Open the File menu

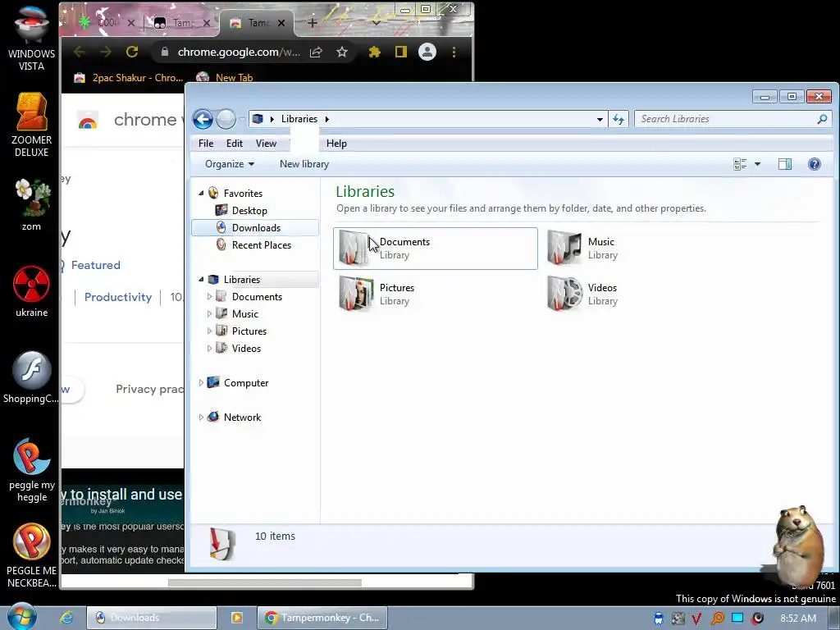[206, 144]
